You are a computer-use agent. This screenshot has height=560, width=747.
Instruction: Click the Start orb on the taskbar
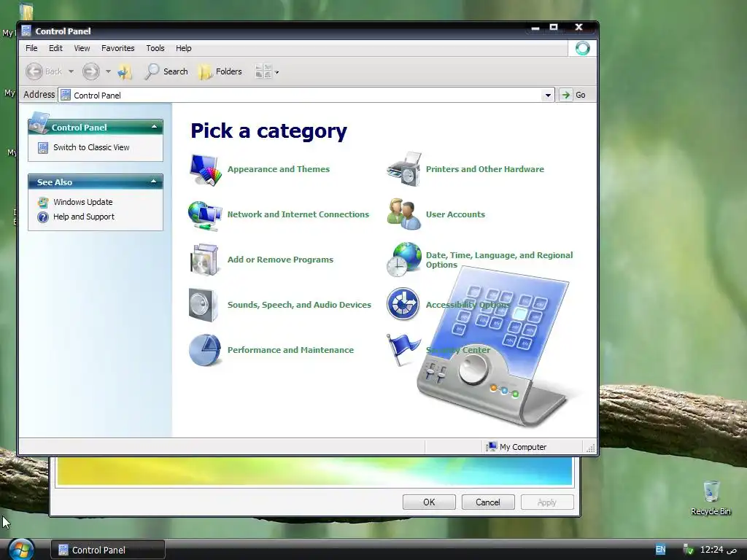pyautogui.click(x=21, y=550)
